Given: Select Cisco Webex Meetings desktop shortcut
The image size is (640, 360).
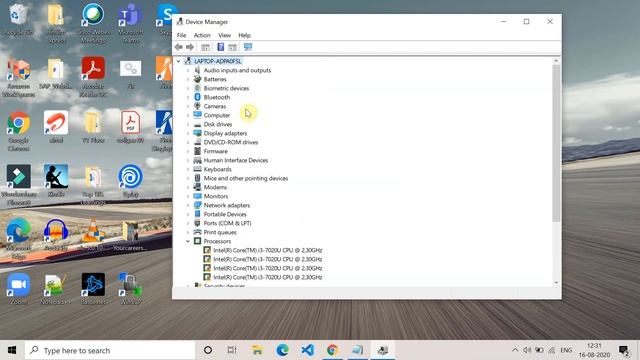Looking at the screenshot, I should [x=93, y=23].
